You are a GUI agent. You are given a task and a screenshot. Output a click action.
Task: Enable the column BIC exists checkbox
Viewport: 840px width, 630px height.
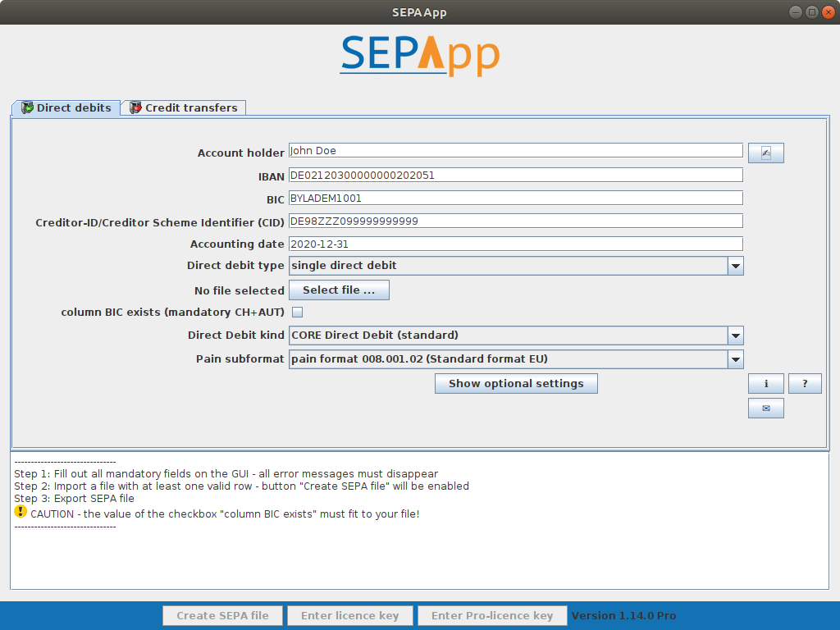click(298, 312)
